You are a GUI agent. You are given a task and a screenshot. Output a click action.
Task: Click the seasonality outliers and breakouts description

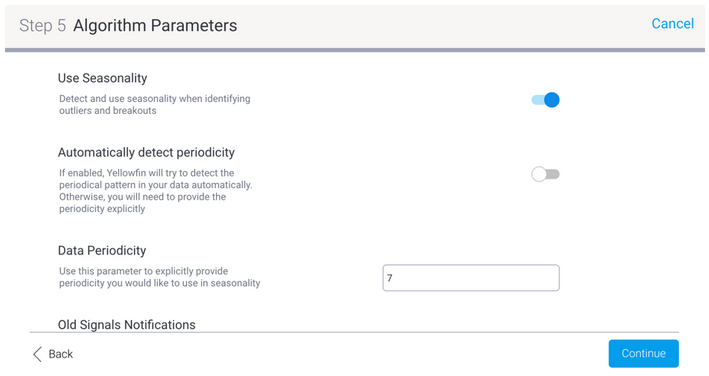pyautogui.click(x=155, y=104)
